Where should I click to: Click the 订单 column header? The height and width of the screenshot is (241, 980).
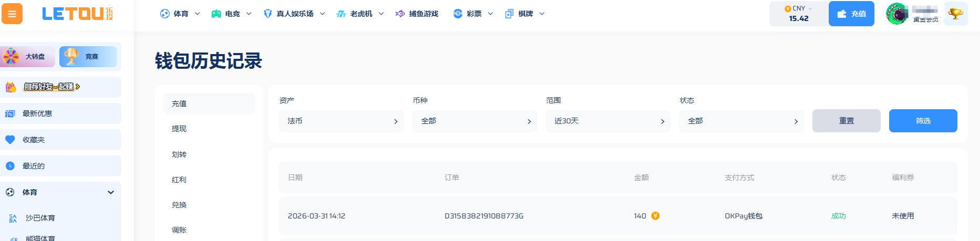point(452,177)
